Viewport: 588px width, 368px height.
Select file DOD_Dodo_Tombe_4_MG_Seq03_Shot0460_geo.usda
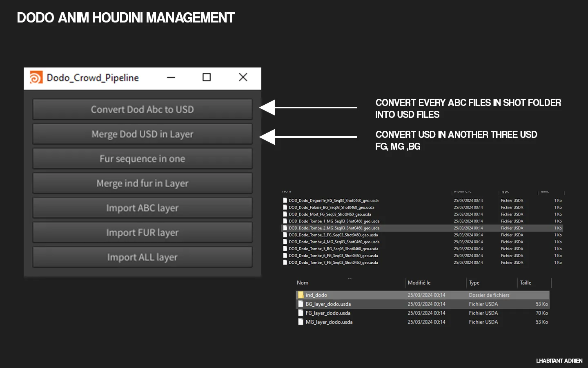[x=334, y=242]
